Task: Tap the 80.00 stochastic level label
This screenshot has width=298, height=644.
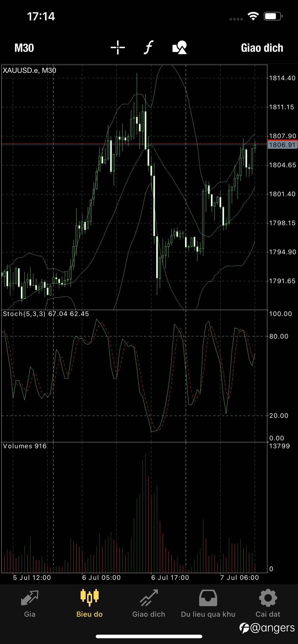Action: coord(279,336)
